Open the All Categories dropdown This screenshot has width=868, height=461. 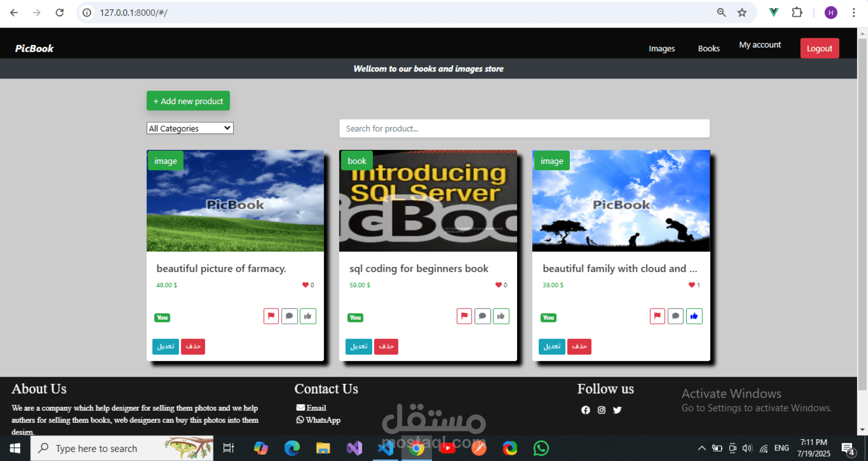click(190, 128)
